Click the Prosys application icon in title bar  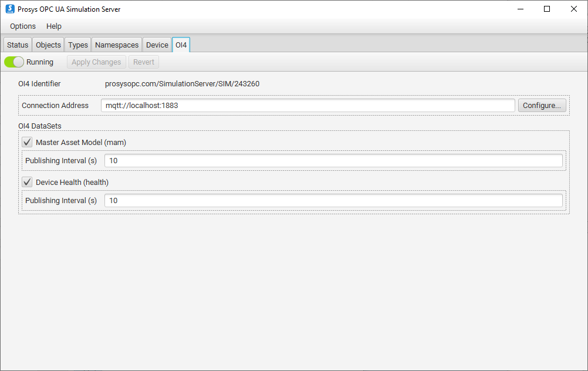click(x=10, y=9)
